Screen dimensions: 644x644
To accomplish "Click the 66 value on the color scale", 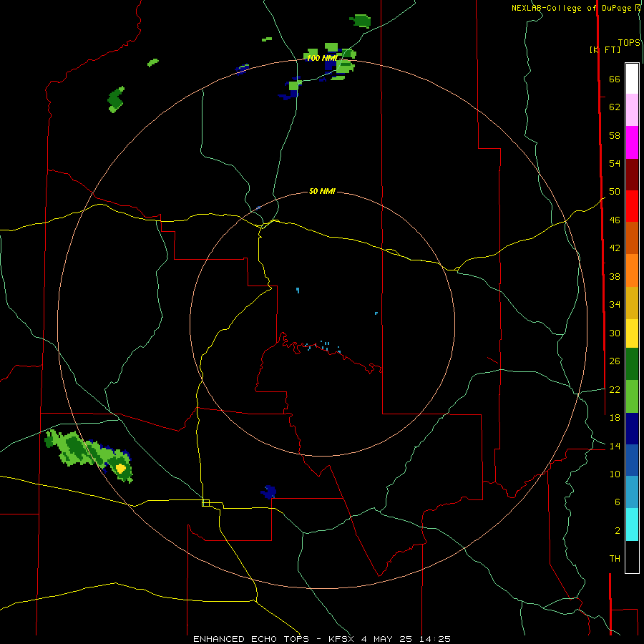I will click(x=615, y=79).
